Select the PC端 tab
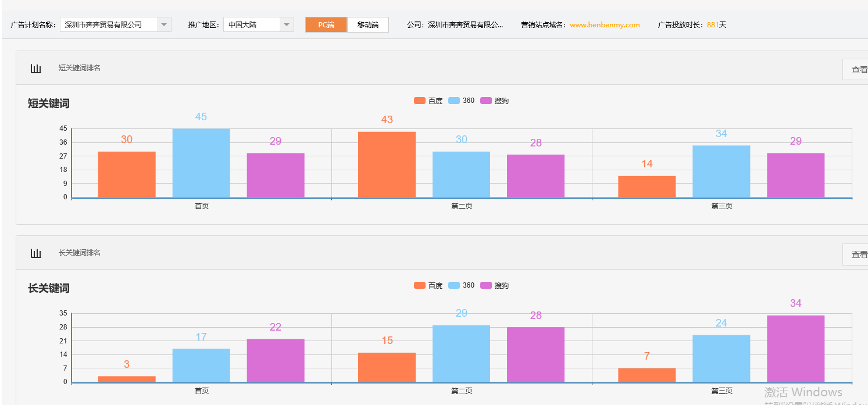The image size is (868, 405). (326, 24)
